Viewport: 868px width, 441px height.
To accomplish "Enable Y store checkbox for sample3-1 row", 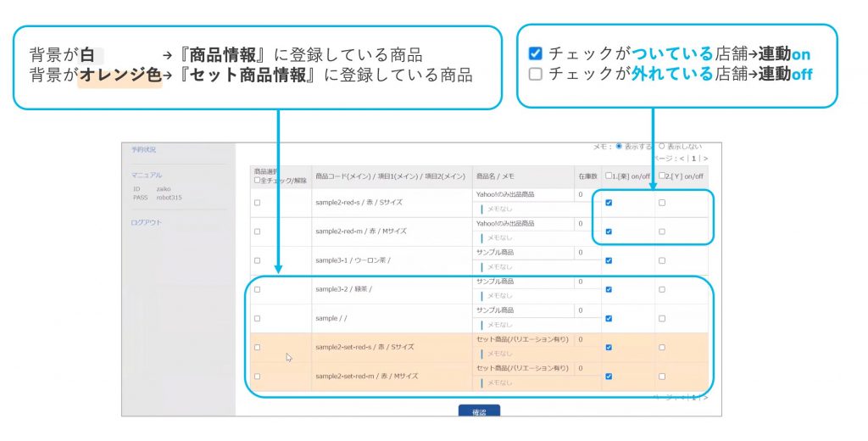I will (x=662, y=260).
